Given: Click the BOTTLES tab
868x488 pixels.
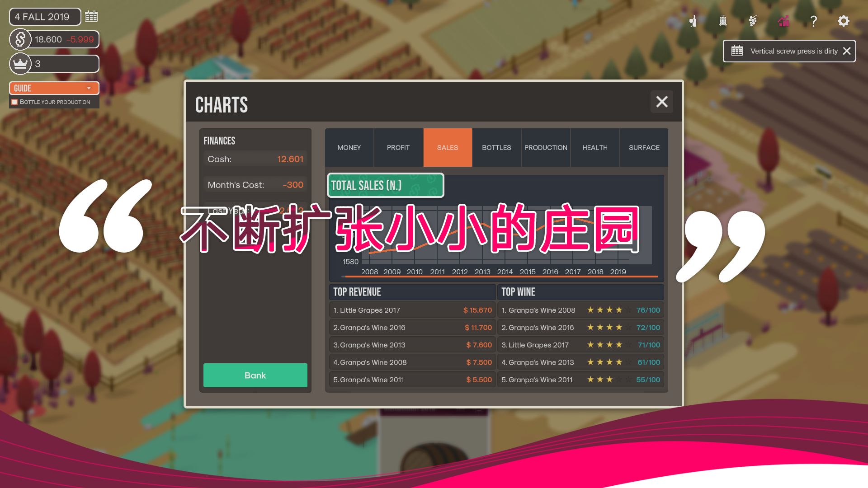Looking at the screenshot, I should coord(496,147).
